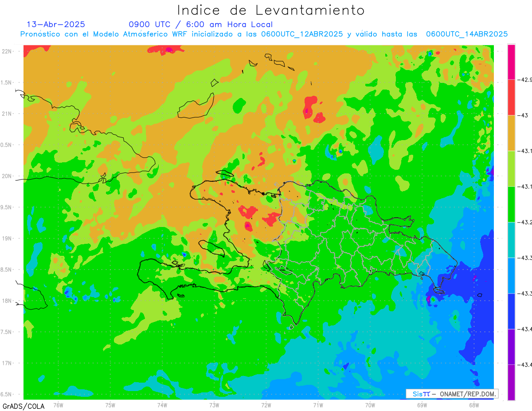Click the 70W longitude label
The width and height of the screenshot is (532, 411).
click(370, 405)
